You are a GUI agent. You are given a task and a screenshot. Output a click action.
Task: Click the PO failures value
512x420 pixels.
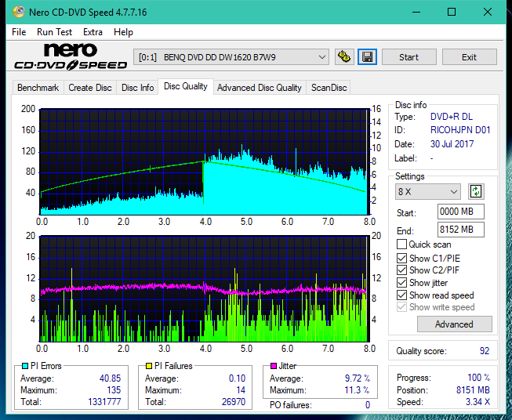point(368,405)
